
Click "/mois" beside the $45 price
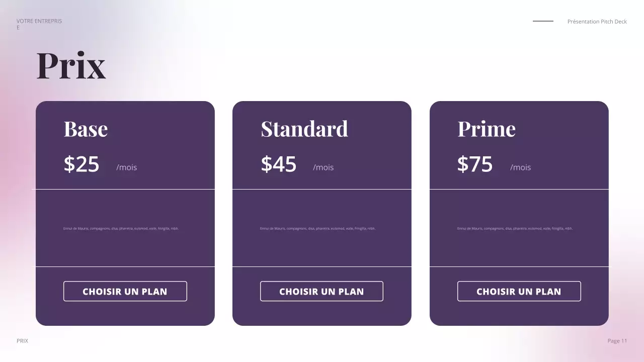click(x=323, y=167)
